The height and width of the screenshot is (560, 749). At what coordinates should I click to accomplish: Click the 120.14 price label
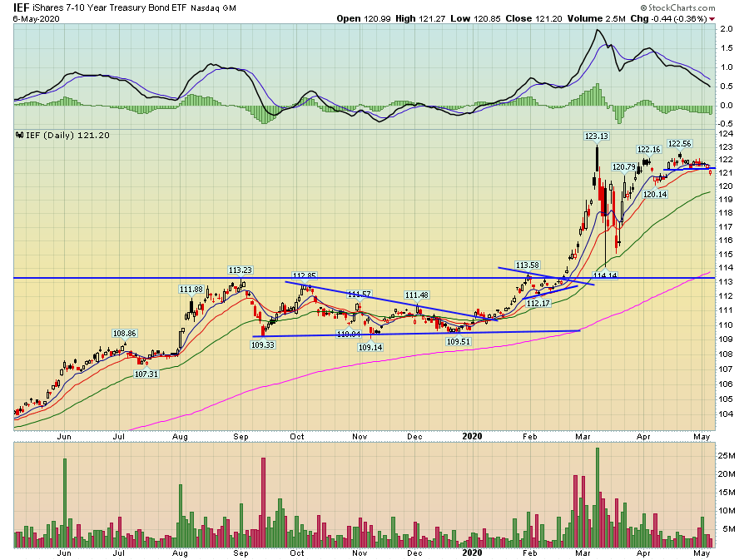[655, 195]
